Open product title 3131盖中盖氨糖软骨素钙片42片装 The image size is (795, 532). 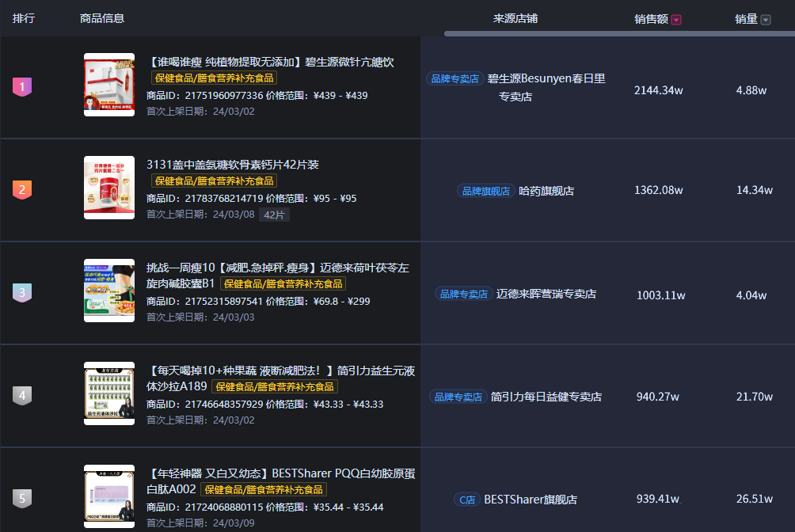pyautogui.click(x=233, y=165)
